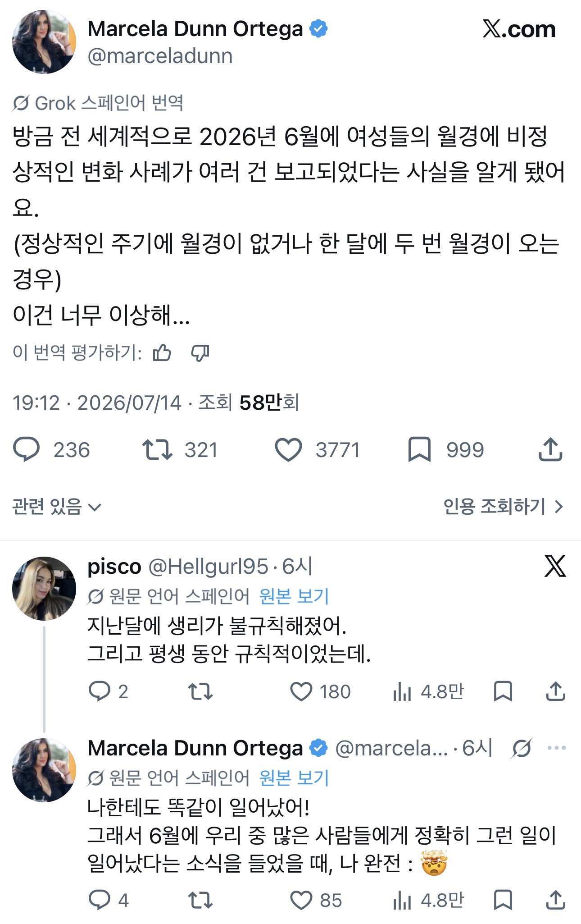The width and height of the screenshot is (581, 924).
Task: Expand the 관련 있음 sort dropdown
Action: [57, 507]
